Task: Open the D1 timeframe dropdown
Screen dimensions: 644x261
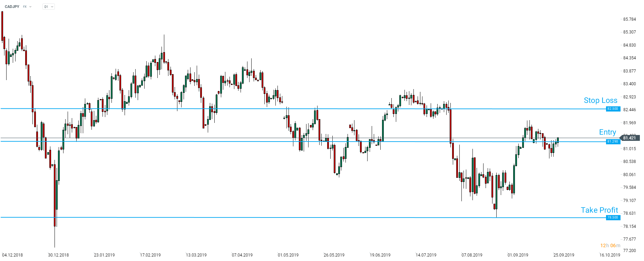Action: coord(49,7)
